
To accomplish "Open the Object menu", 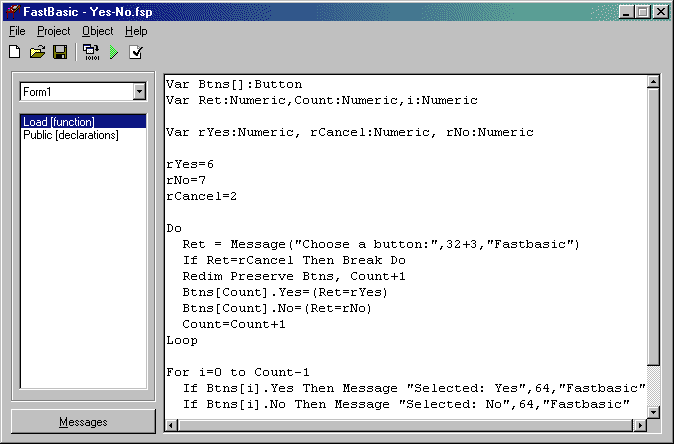I will point(97,31).
